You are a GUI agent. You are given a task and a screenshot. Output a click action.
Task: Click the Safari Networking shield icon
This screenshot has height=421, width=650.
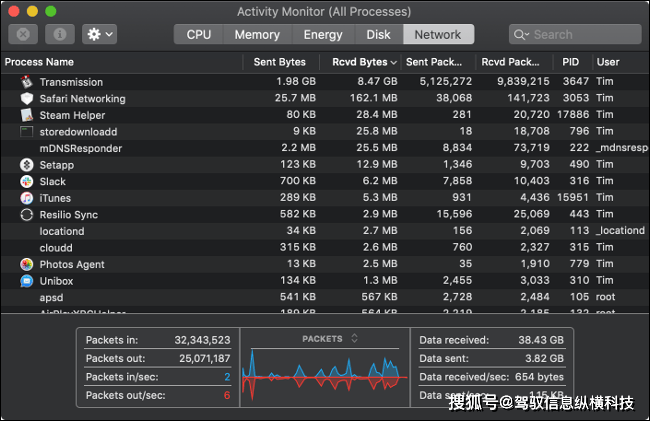(27, 98)
